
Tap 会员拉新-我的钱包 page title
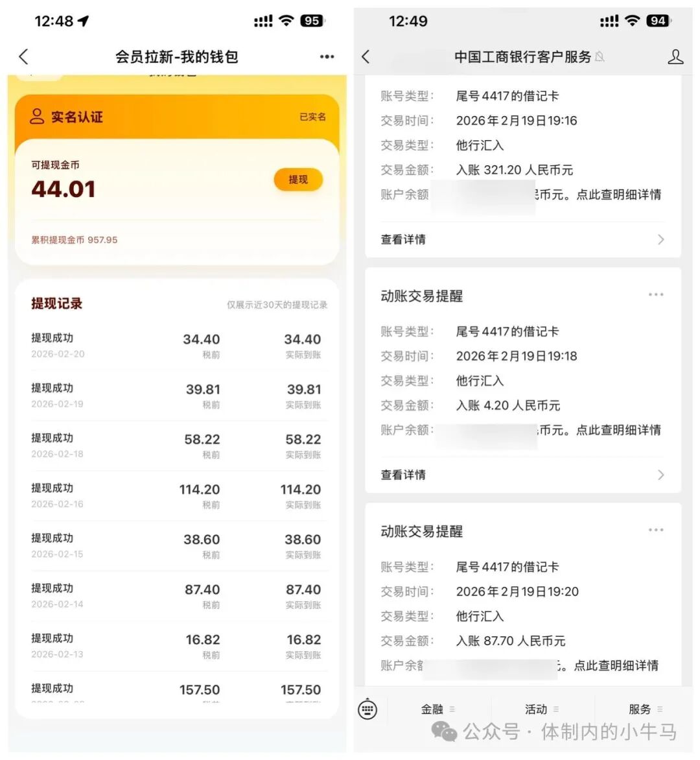tap(176, 56)
